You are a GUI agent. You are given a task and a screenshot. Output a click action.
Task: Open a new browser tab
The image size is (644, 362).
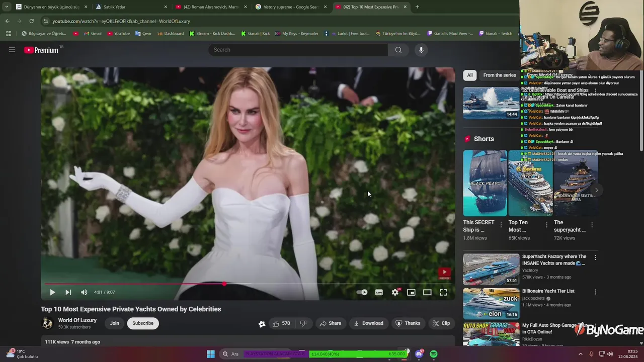(x=417, y=7)
